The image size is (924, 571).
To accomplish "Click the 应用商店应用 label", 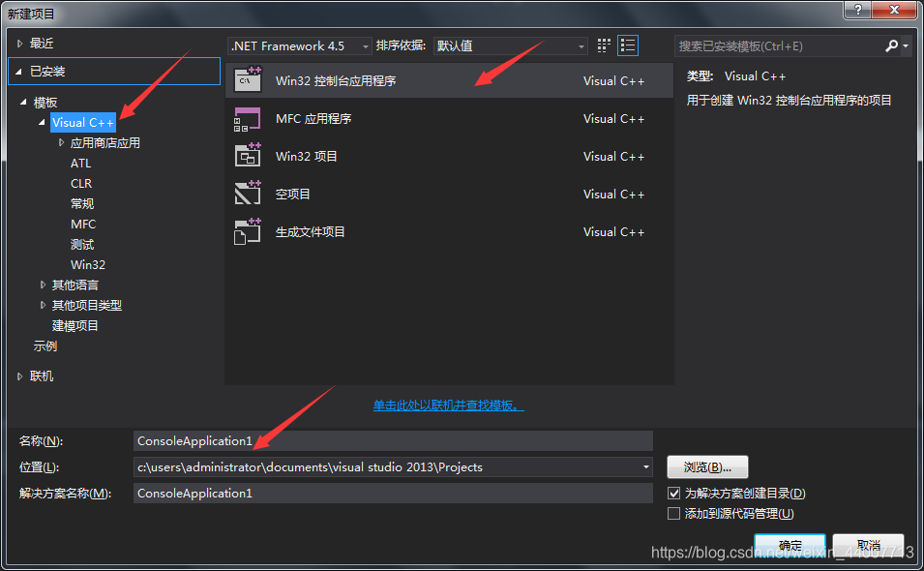I will tap(104, 142).
